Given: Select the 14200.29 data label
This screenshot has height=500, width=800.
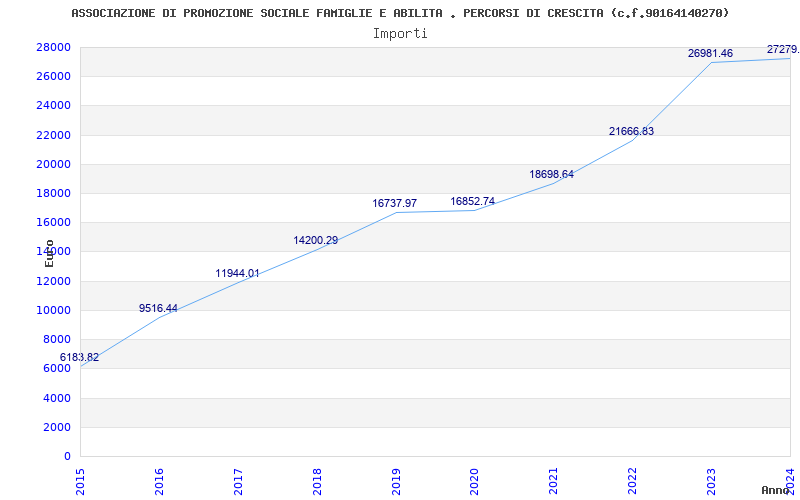Looking at the screenshot, I should tap(315, 240).
